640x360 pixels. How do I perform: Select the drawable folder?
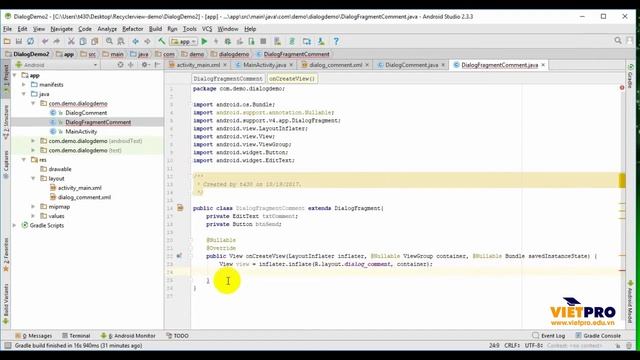(60, 169)
